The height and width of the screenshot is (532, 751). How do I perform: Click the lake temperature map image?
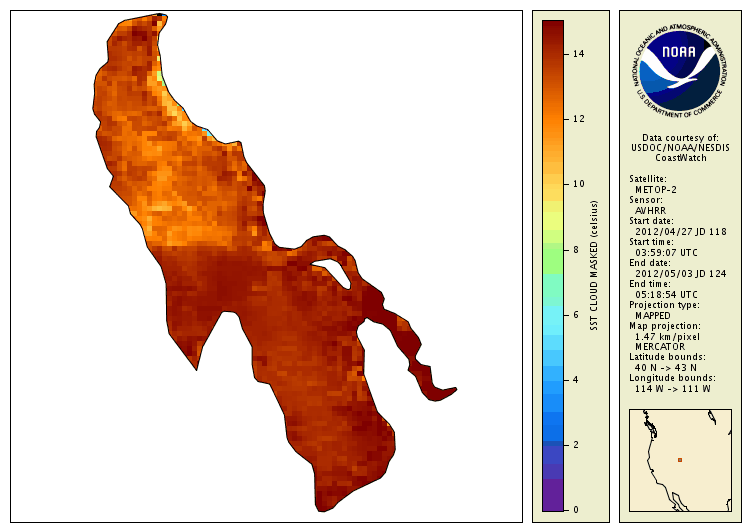pyautogui.click(x=266, y=266)
